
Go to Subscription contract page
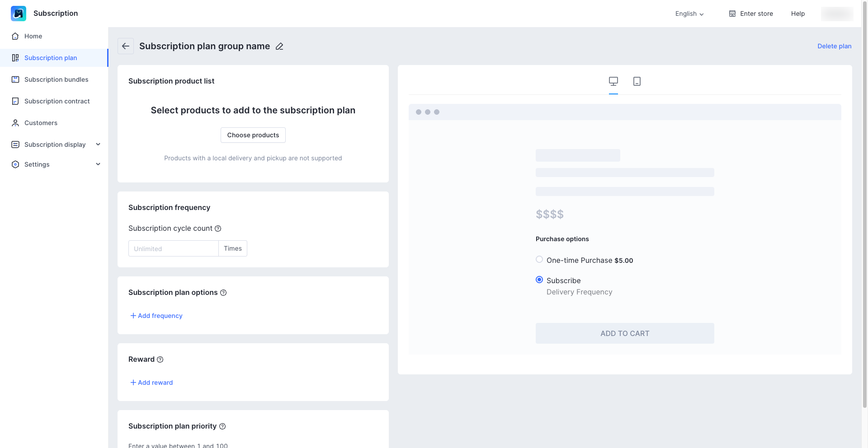[x=57, y=101]
